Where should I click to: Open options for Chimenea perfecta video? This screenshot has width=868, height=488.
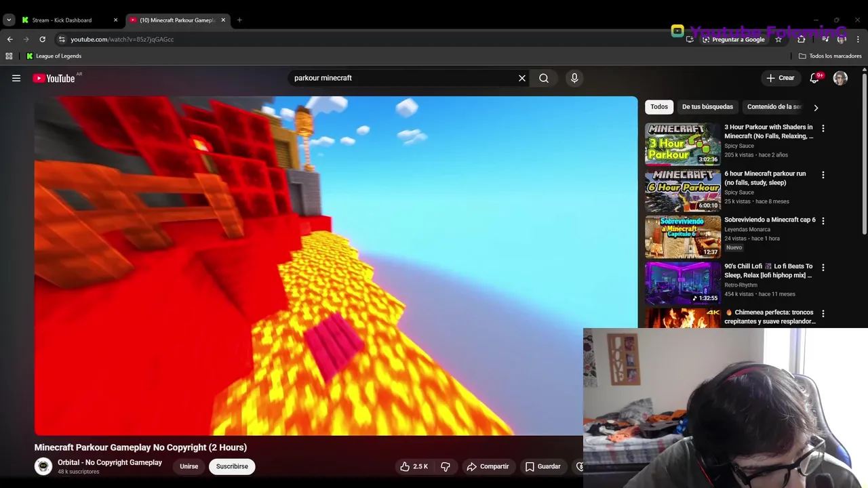pyautogui.click(x=823, y=314)
